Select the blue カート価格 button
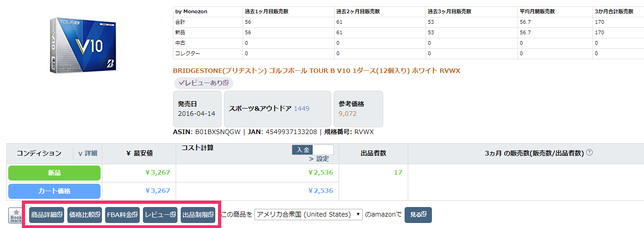The image size is (644, 228). [x=54, y=191]
